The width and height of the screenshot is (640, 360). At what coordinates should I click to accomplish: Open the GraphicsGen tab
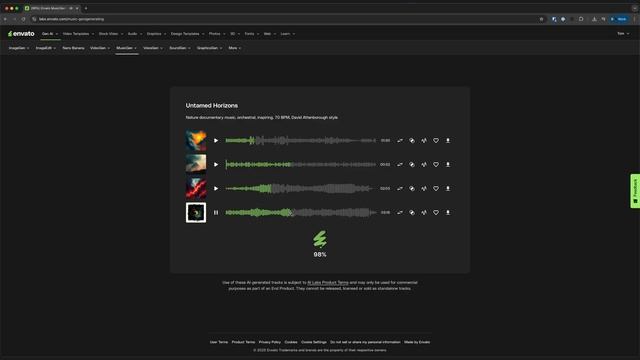tap(209, 48)
